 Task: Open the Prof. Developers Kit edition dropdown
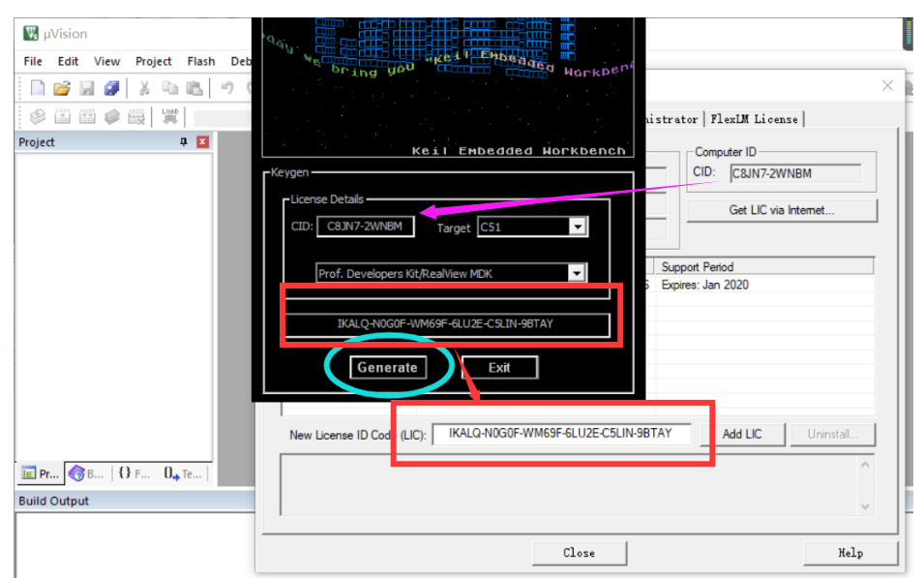click(578, 273)
